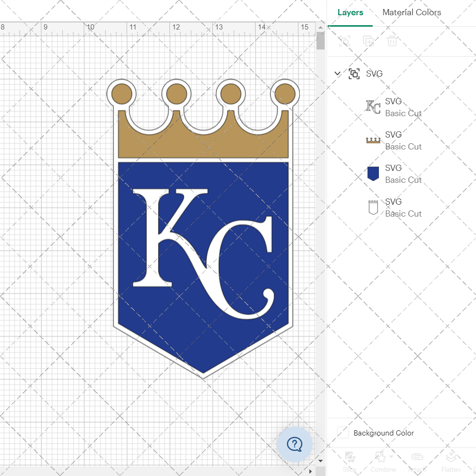This screenshot has width=476, height=476.
Task: Click the canvas scroll up arrow
Action: tap(320, 27)
